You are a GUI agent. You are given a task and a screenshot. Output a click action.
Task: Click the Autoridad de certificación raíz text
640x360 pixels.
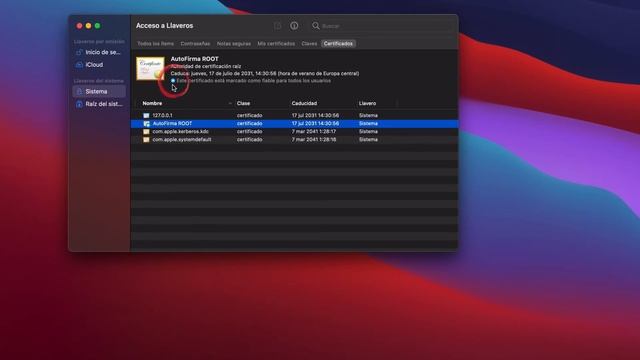click(x=206, y=66)
